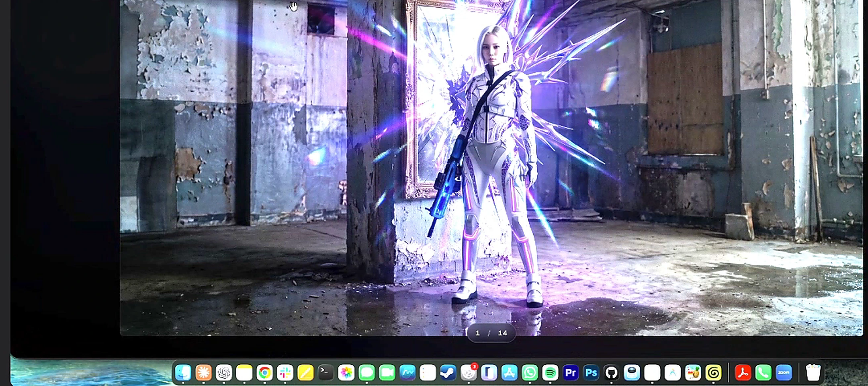Open the App Store icon
The height and width of the screenshot is (386, 868).
point(510,373)
